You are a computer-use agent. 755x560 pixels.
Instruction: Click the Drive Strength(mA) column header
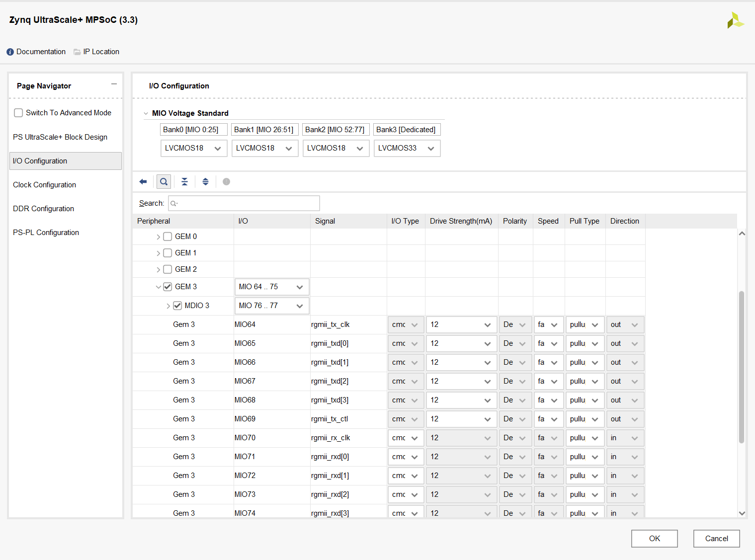(461, 221)
